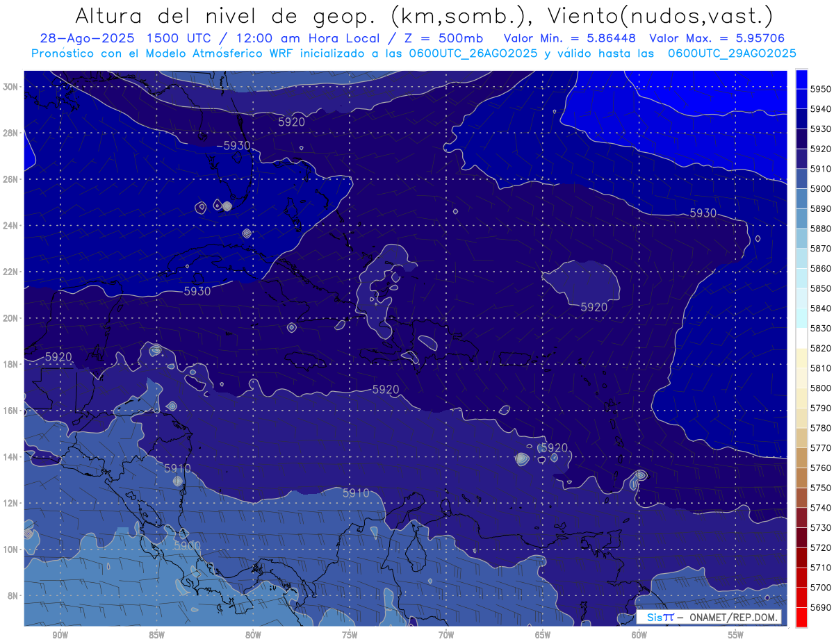Select the 85W longitude axis label

pyautogui.click(x=156, y=636)
